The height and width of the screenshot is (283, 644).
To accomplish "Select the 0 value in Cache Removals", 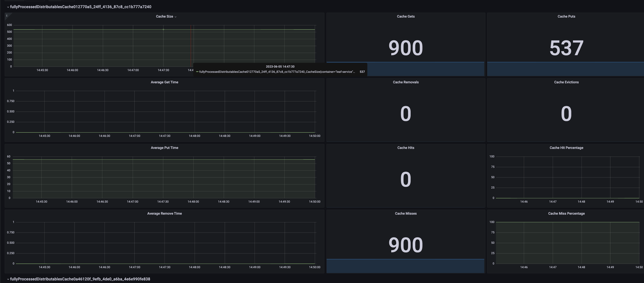I will [x=405, y=114].
